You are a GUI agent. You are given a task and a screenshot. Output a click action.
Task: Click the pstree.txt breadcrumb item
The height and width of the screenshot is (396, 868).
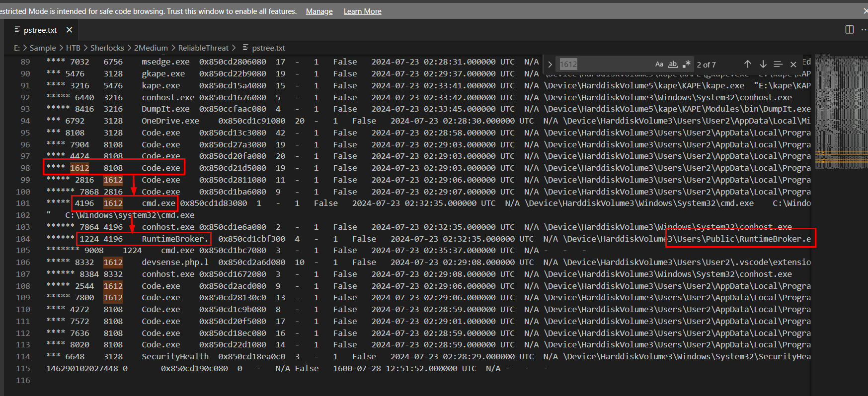(x=268, y=48)
